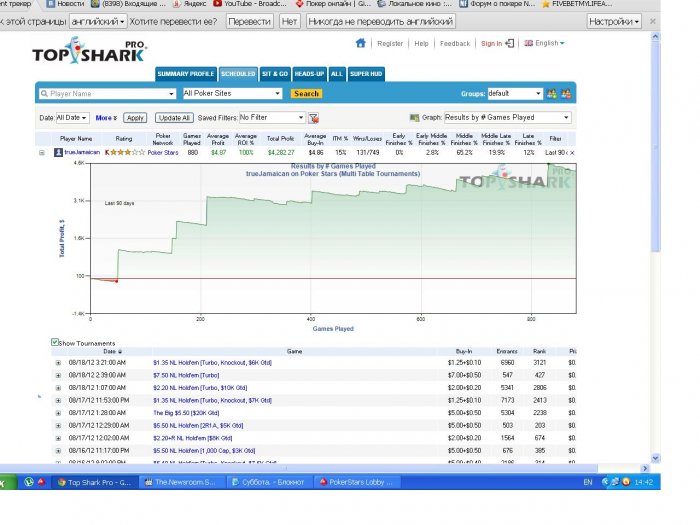700x525 pixels.
Task: Click the Sign In link
Action: 492,43
